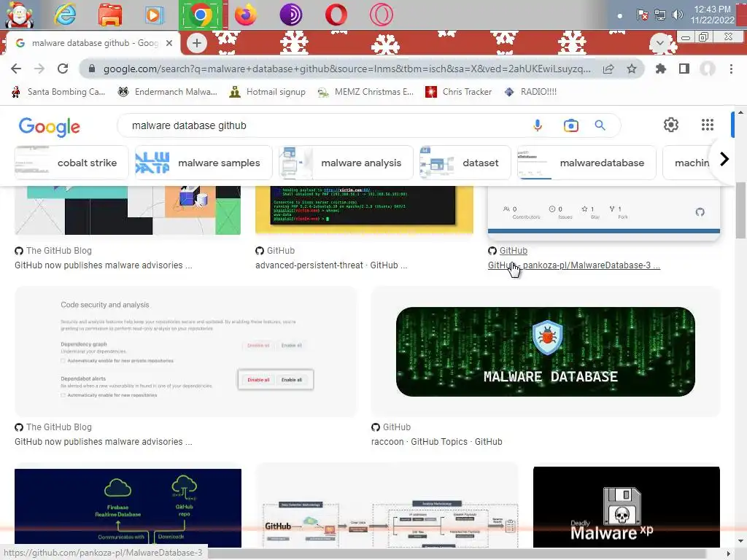Open the Santa icon in the taskbar
The height and width of the screenshot is (560, 747).
tap(18, 15)
